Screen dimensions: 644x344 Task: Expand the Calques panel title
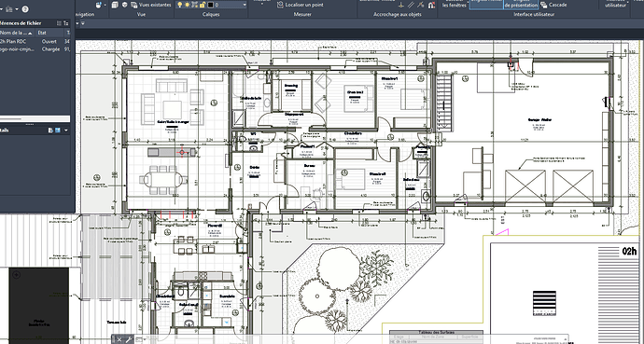211,14
